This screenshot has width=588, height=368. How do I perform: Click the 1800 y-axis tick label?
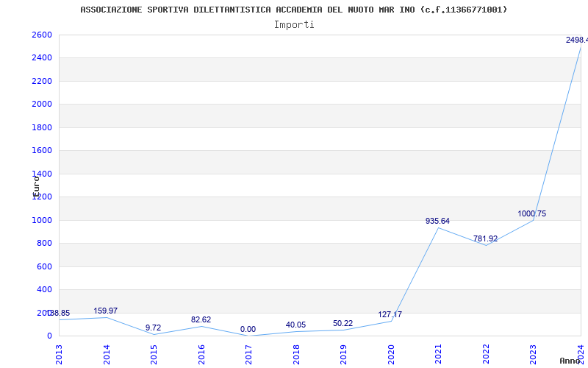click(x=42, y=127)
